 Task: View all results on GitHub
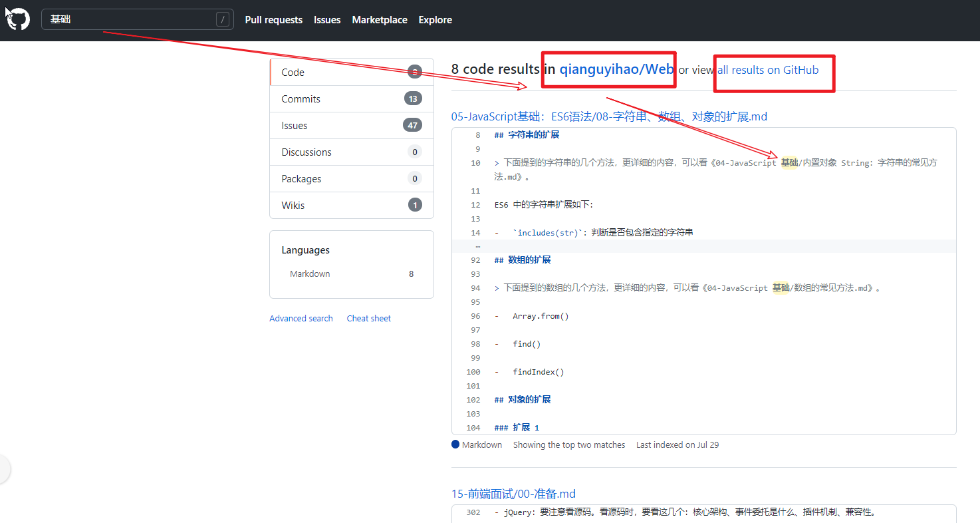click(x=773, y=70)
